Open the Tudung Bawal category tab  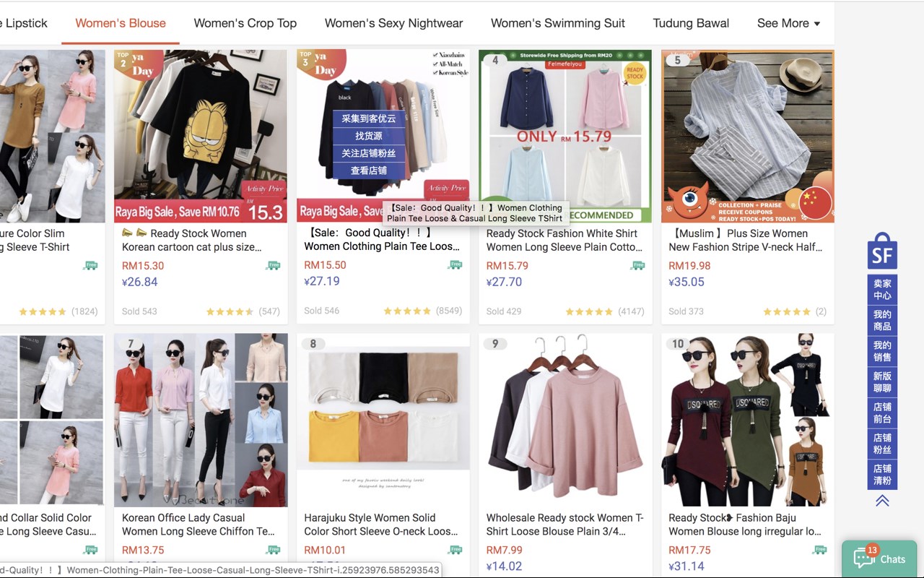(691, 23)
